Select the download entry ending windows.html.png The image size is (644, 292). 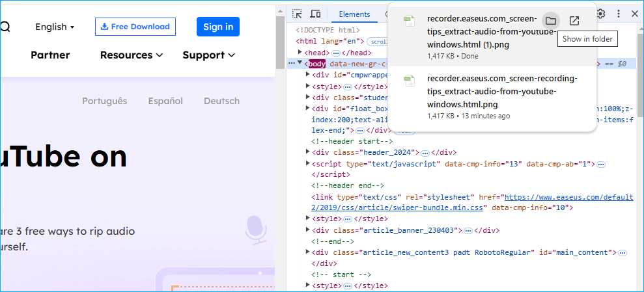click(x=492, y=97)
